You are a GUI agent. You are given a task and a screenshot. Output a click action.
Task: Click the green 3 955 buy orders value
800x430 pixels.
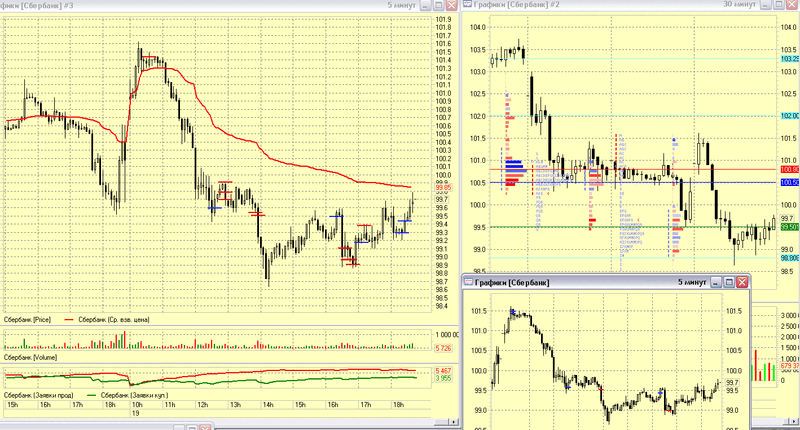pos(443,378)
